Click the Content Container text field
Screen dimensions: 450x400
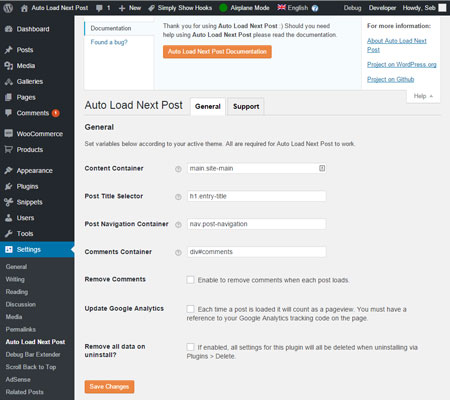[x=257, y=168]
